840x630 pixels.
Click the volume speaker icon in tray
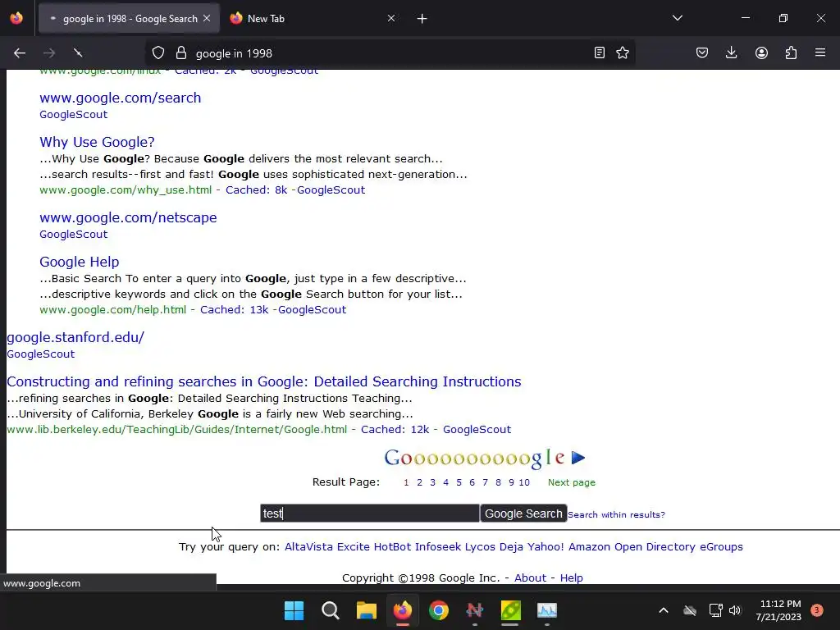click(735, 610)
